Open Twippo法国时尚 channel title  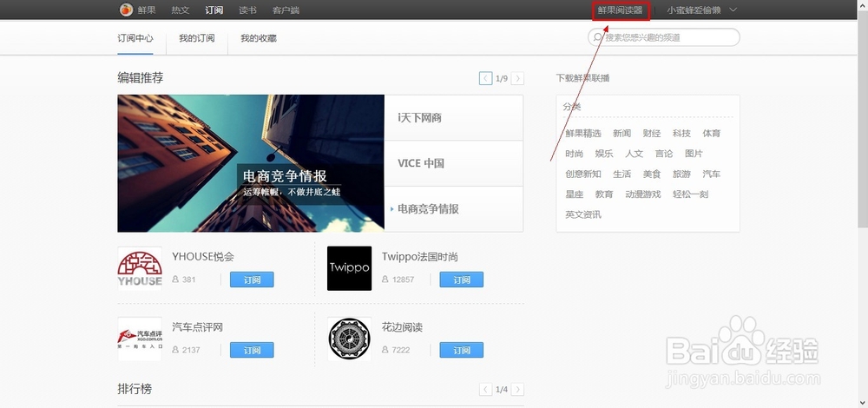[x=420, y=257]
